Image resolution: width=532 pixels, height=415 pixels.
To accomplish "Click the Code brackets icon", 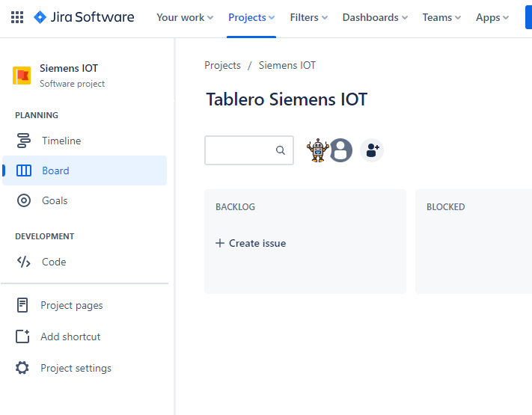I will (24, 262).
